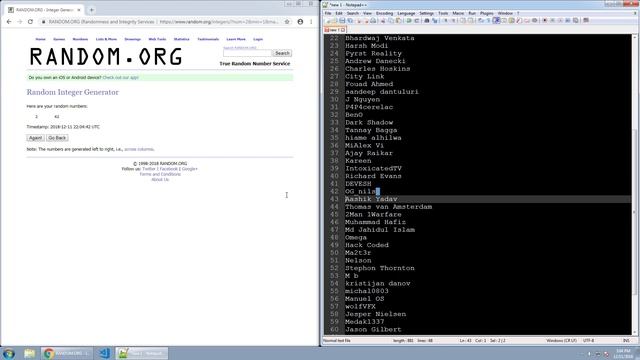Viewport: 640px width, 360px height.
Task: Click Save All icon in Notepad++ toolbar
Action: 350,20
